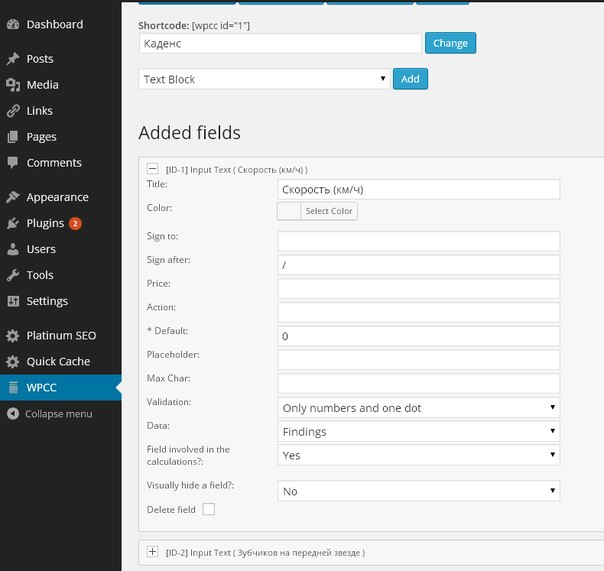
Task: Tick the Delete field checkbox
Action: pyautogui.click(x=208, y=509)
